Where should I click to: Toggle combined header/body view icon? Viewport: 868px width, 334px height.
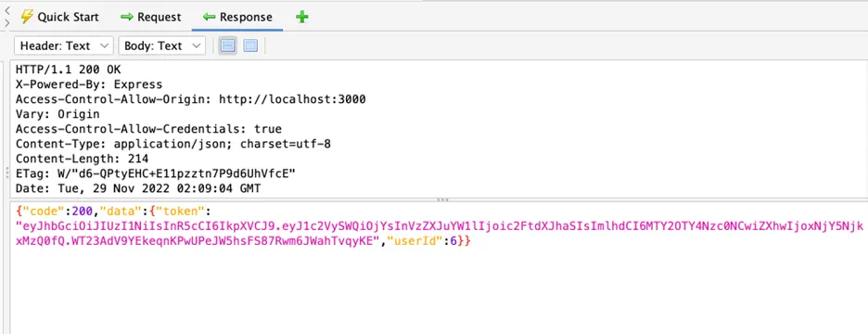tap(250, 46)
